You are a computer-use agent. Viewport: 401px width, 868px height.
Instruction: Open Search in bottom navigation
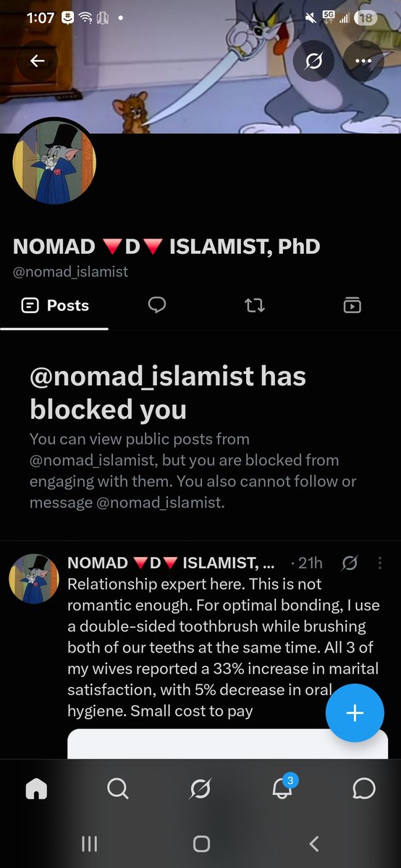pyautogui.click(x=118, y=788)
